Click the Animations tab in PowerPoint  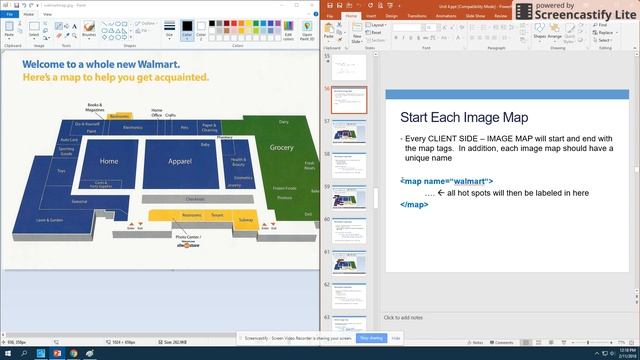click(446, 16)
